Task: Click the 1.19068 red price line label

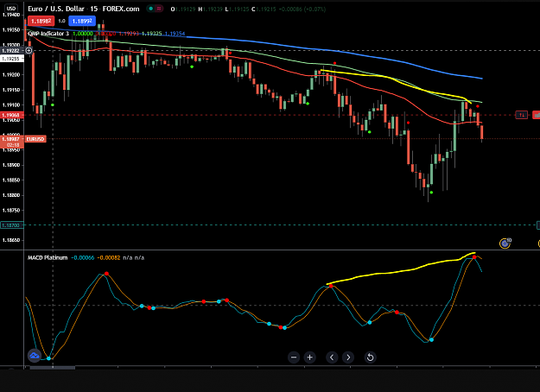Action: tap(12, 115)
